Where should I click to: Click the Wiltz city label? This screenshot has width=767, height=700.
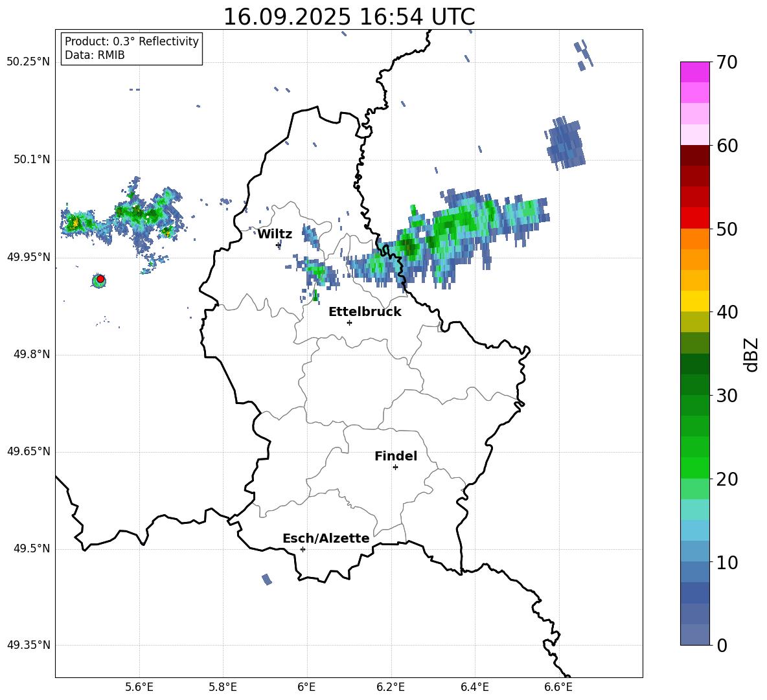click(x=275, y=234)
